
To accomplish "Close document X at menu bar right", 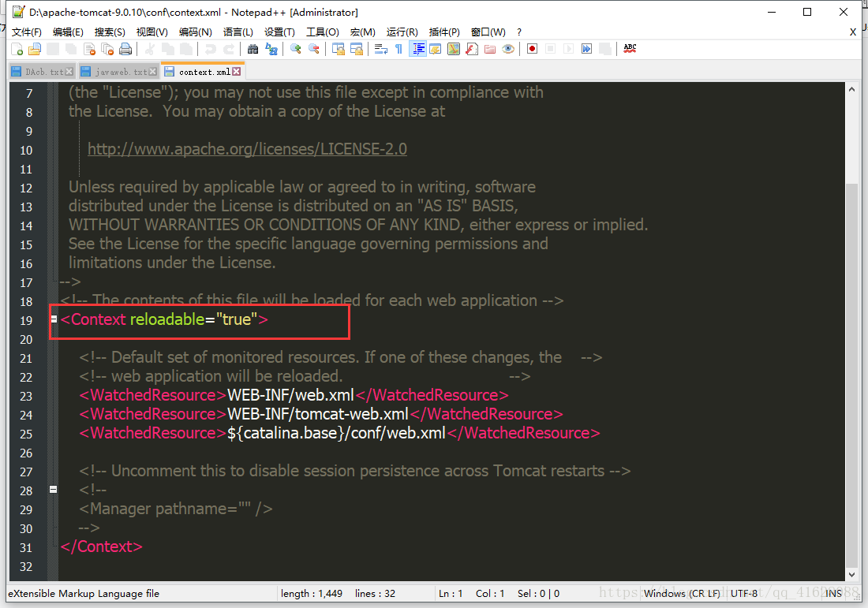I will coord(853,32).
